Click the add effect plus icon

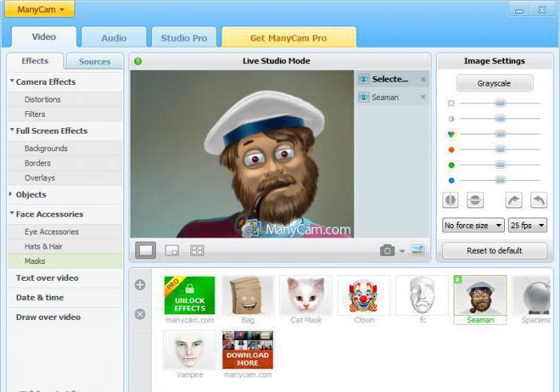[x=140, y=285]
